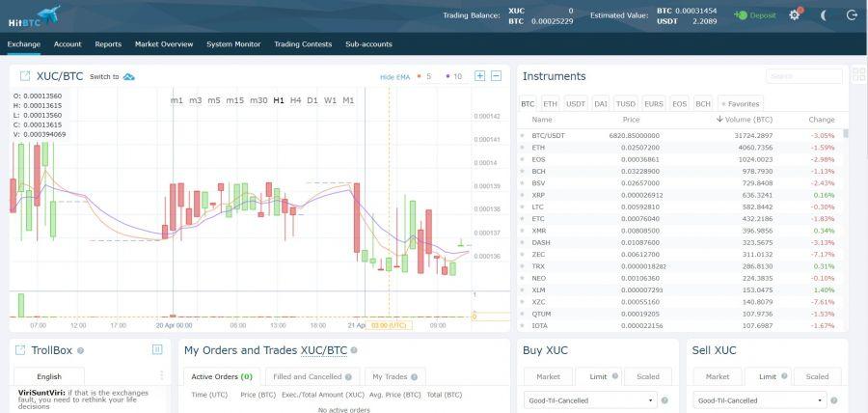Select D1 chart timeframe
Viewport: 868px width, 413px height.
pos(312,100)
